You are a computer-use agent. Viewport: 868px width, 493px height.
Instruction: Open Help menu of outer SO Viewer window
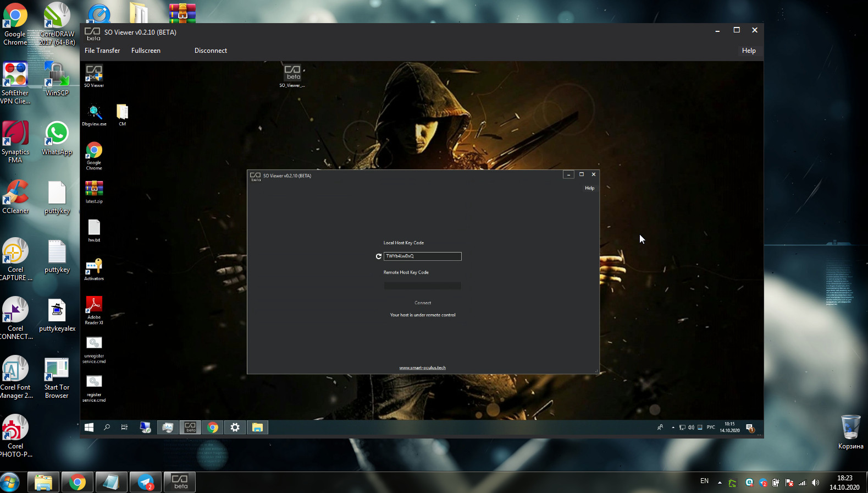pyautogui.click(x=749, y=51)
